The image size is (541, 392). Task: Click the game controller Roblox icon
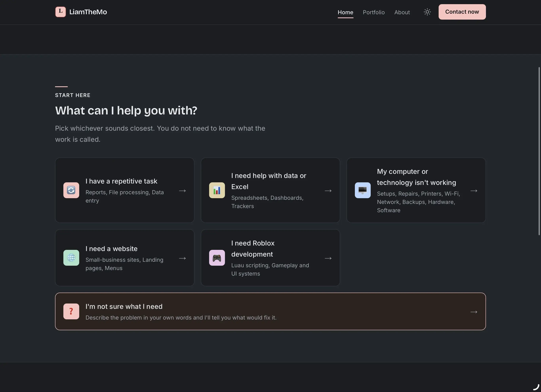pos(217,258)
